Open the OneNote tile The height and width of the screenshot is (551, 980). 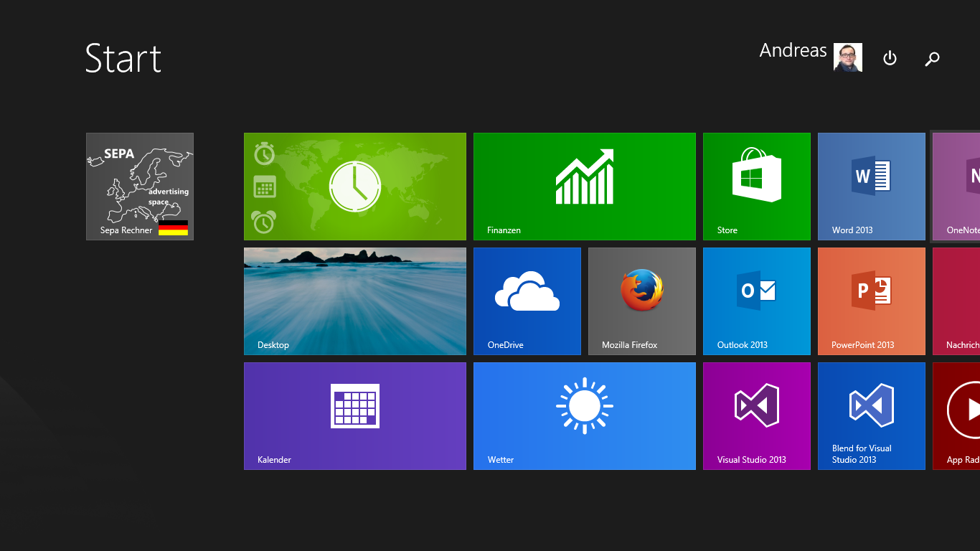pyautogui.click(x=956, y=187)
